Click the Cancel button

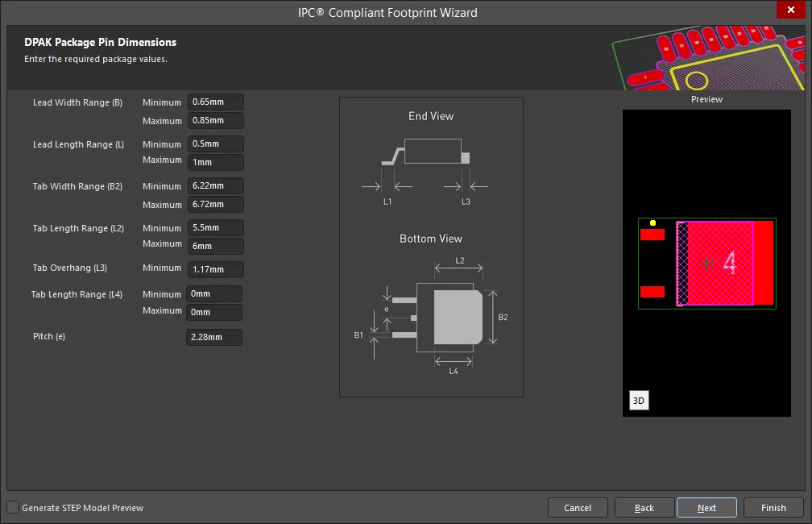coord(578,508)
